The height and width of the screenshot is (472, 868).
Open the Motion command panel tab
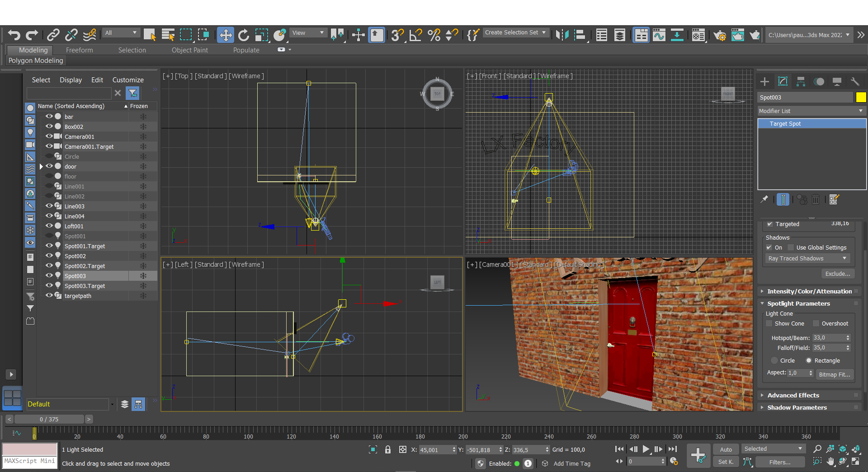coord(819,81)
